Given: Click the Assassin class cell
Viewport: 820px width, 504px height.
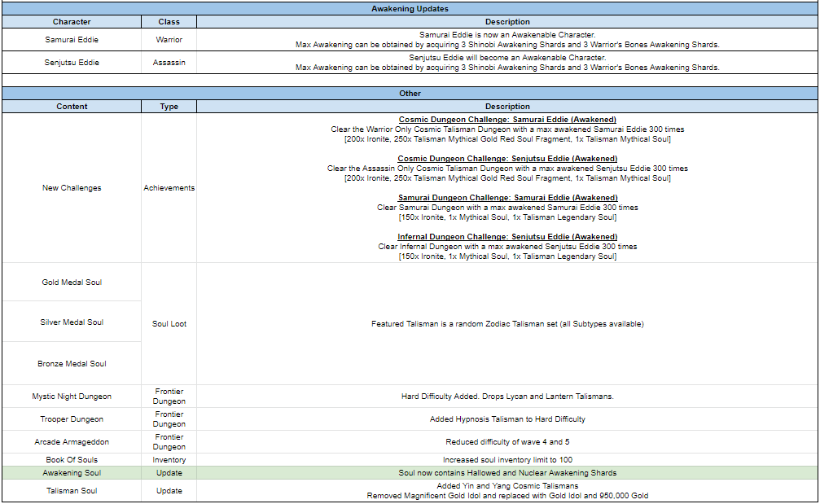Looking at the screenshot, I should point(169,63).
